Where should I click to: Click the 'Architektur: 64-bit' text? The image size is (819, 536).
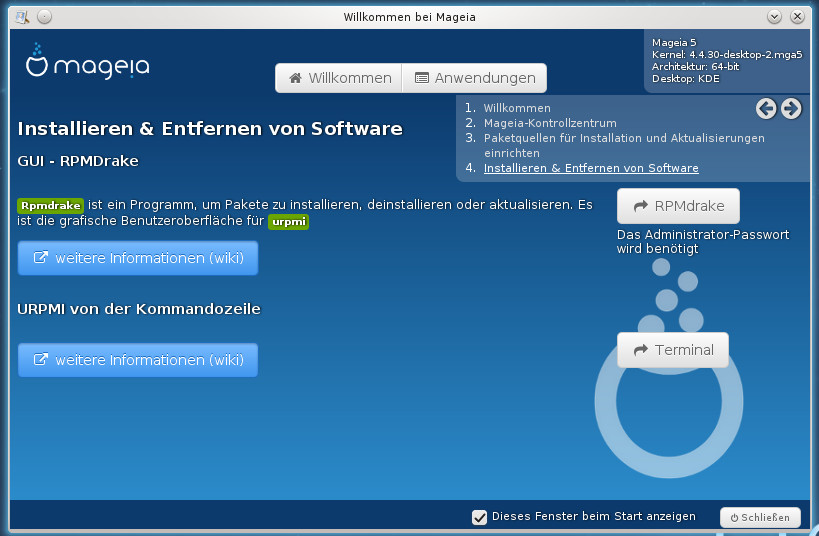[x=695, y=66]
